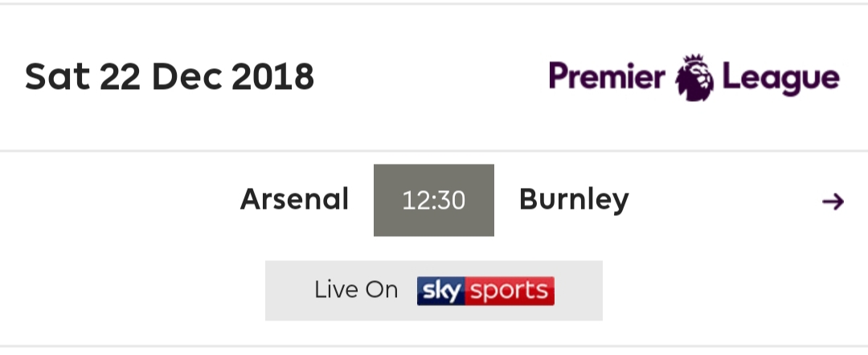Screen dimensions: 868x355
Task: Open the Arsenal team name link
Action: tap(294, 199)
